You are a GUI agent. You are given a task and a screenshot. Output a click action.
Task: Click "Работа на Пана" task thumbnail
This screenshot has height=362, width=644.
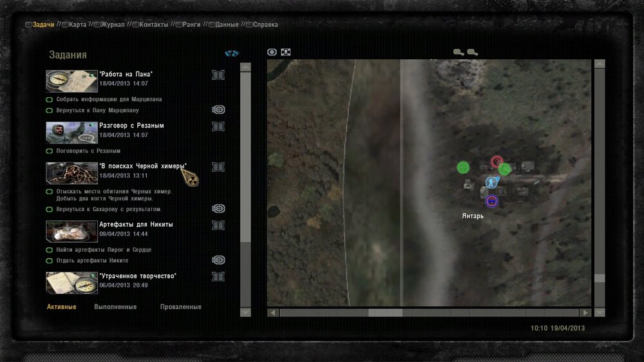[x=71, y=81]
